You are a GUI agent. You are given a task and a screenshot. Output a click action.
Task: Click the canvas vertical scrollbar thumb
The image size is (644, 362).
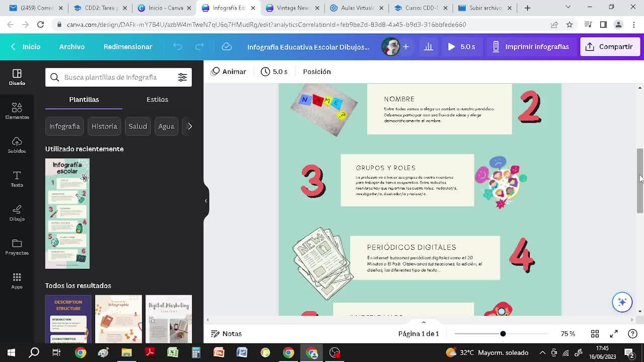click(640, 181)
